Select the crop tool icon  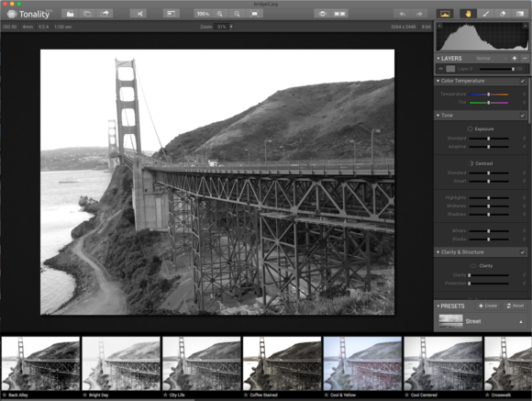(139, 14)
